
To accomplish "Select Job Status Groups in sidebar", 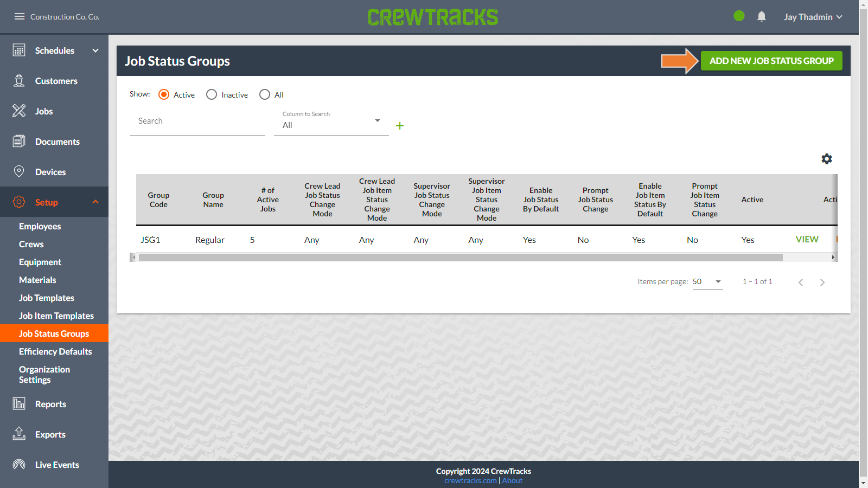I will pyautogui.click(x=54, y=333).
